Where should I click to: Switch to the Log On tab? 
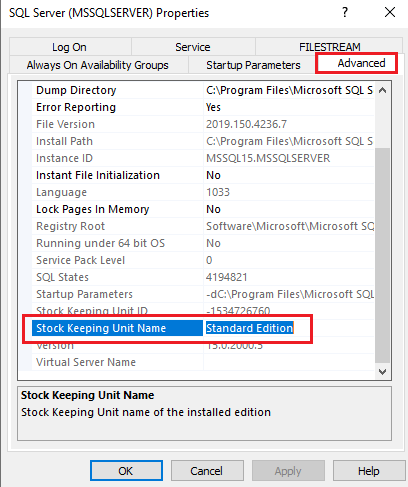70,47
